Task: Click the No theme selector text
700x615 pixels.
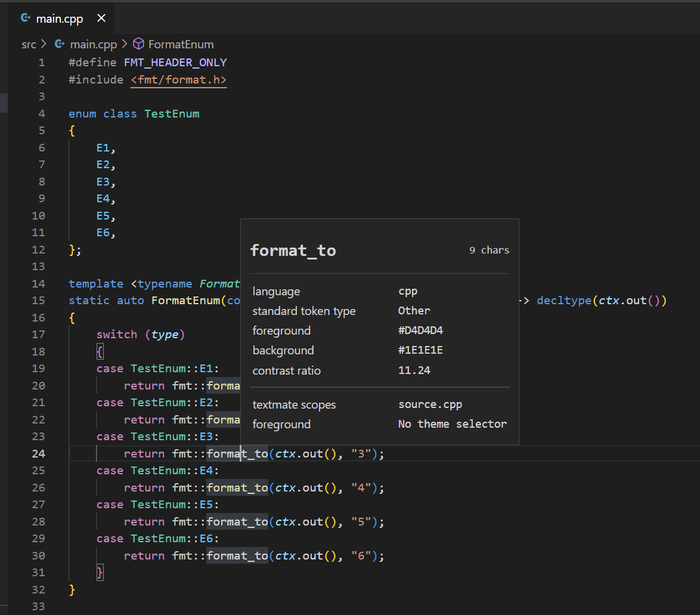Action: (x=453, y=424)
